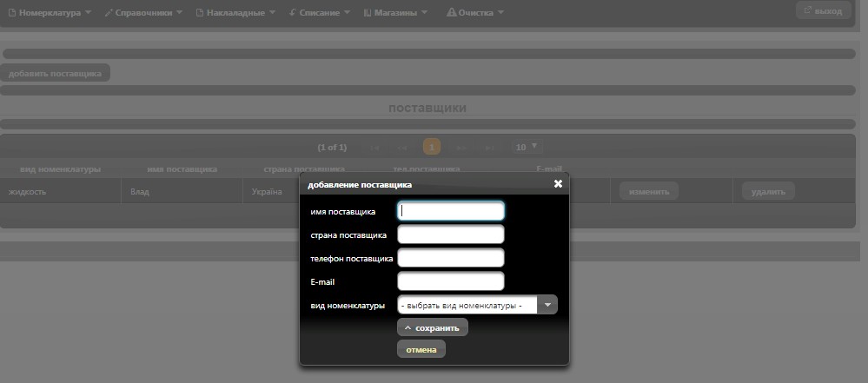Click добавить поставщика button

pyautogui.click(x=55, y=73)
